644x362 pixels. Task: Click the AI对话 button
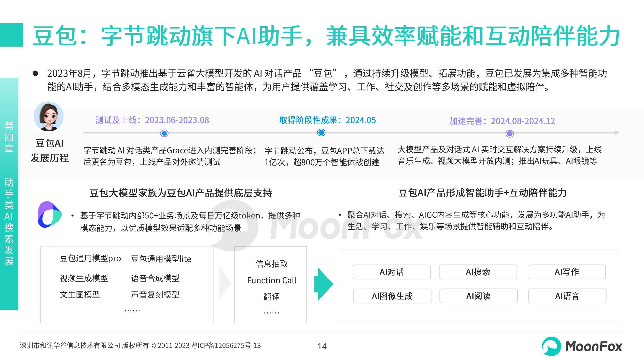(392, 272)
